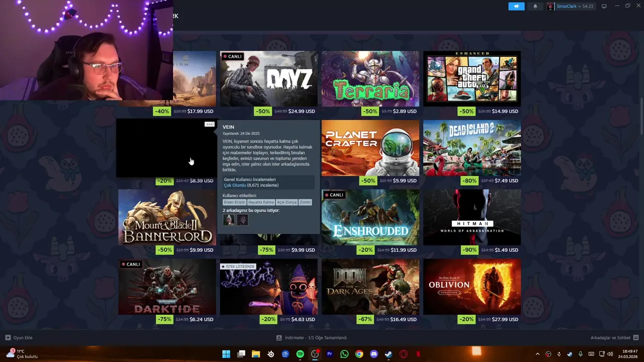Open the Planet Crafter game card
This screenshot has height=362, width=644.
[370, 148]
